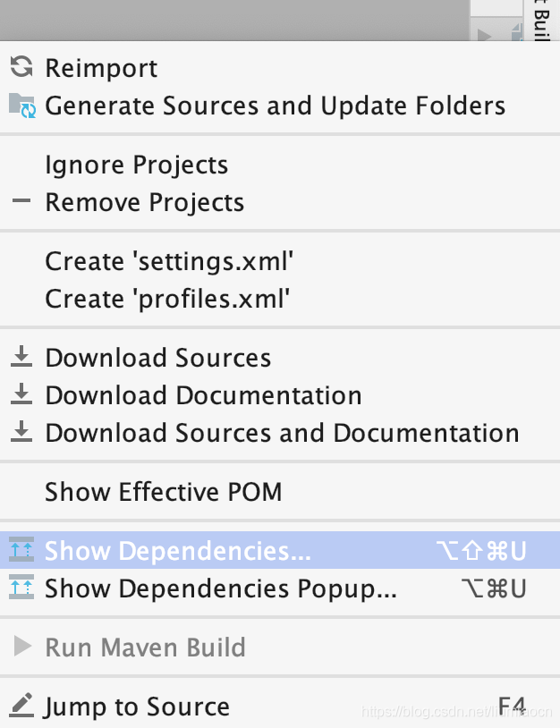Click the Show Dependencies Popup diagram icon
560x728 pixels.
[21, 588]
